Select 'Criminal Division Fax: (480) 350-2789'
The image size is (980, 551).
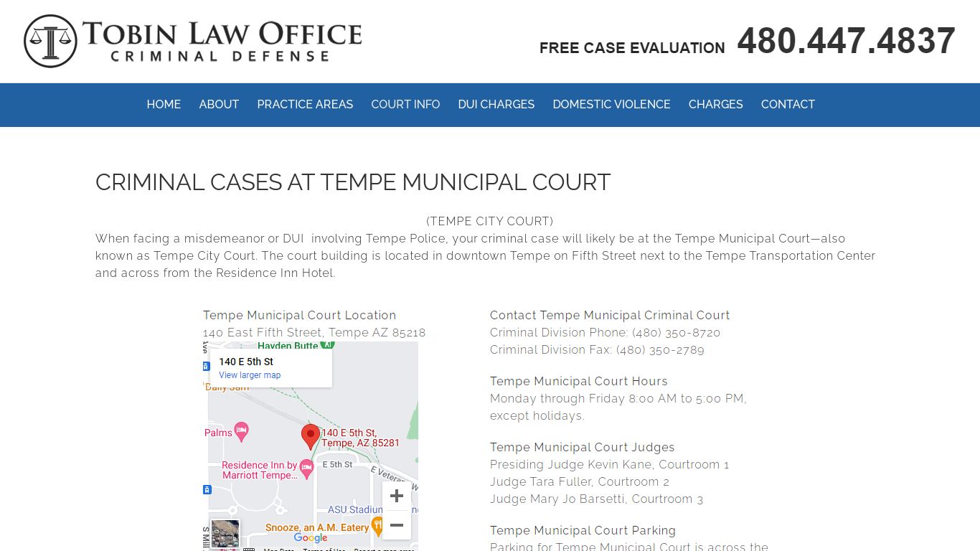coord(597,350)
